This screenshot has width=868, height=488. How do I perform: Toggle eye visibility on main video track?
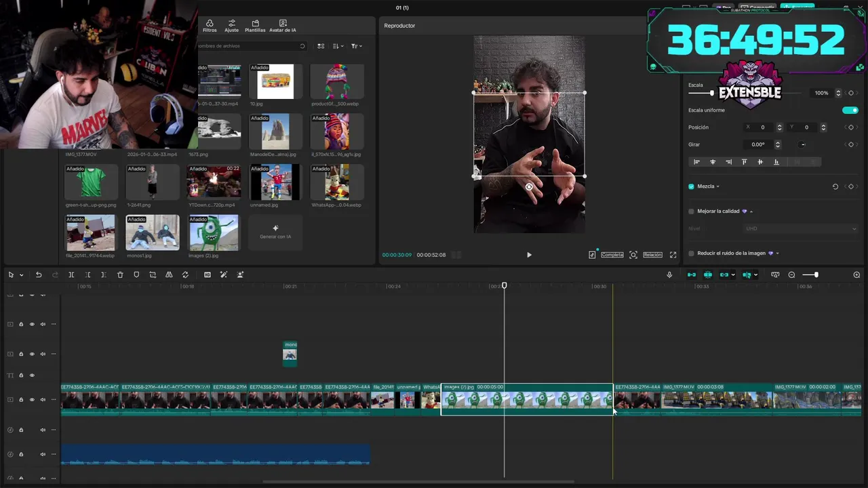coord(32,400)
